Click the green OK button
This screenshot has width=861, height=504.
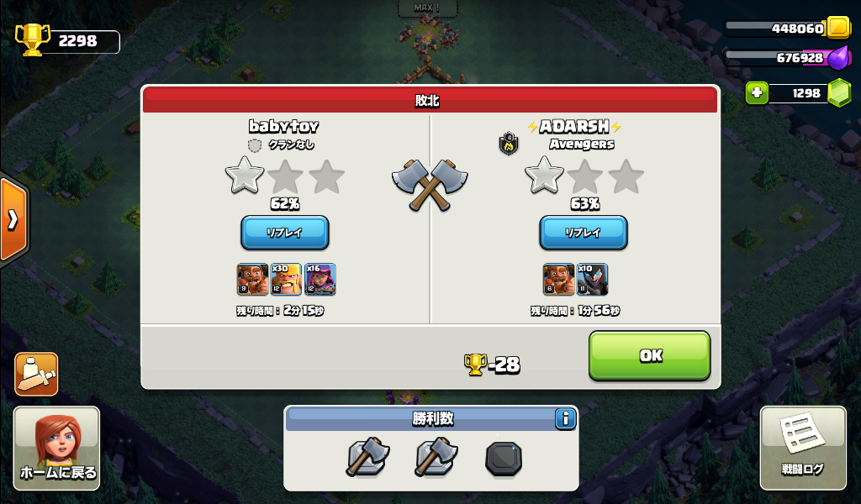[x=650, y=355]
